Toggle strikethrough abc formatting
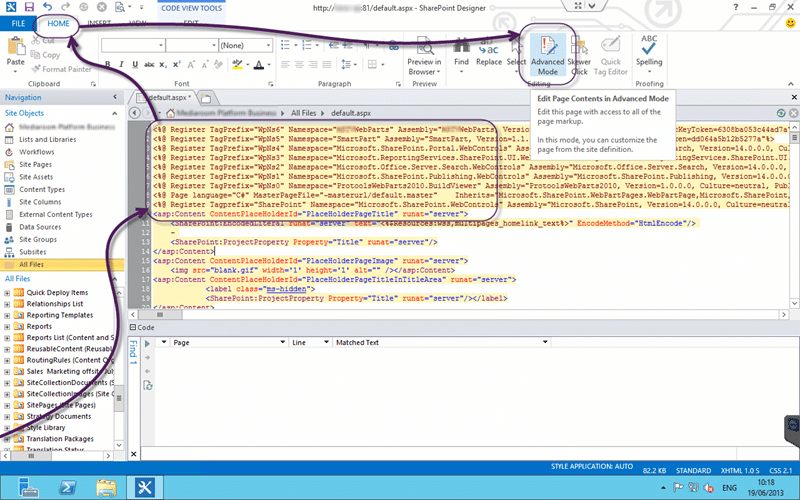Viewport: 800px width, 500px height. [149, 64]
